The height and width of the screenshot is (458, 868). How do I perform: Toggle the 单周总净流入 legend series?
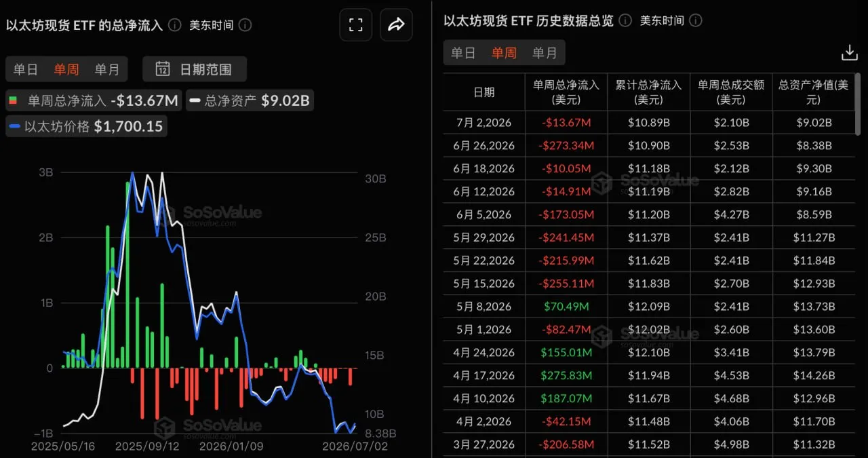94,101
